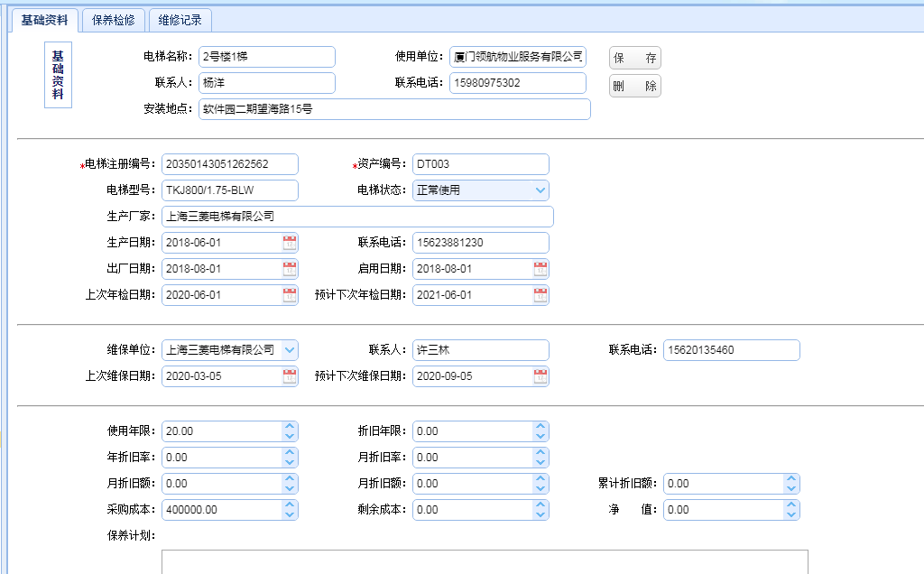Open calendar for 上次维保日期 field

coord(289,376)
